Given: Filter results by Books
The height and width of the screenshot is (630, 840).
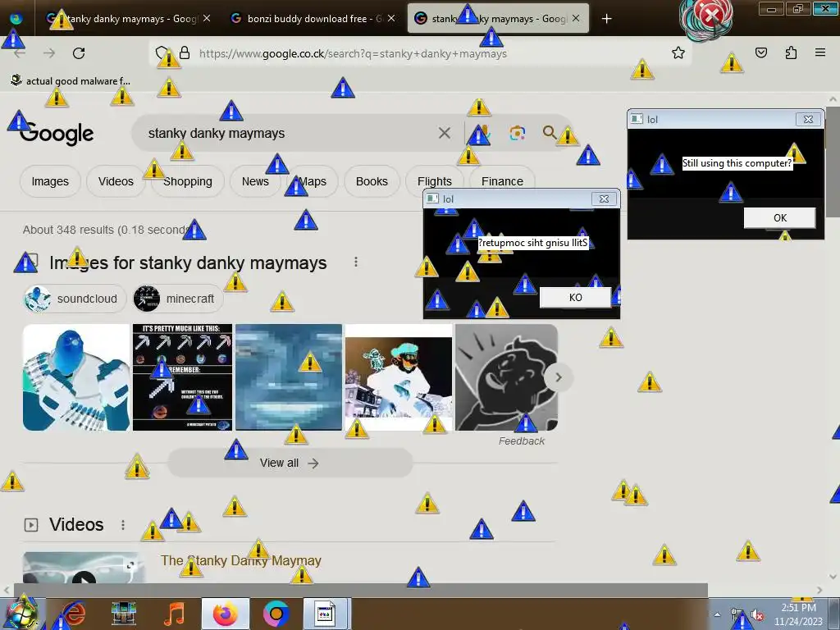Looking at the screenshot, I should pyautogui.click(x=372, y=181).
